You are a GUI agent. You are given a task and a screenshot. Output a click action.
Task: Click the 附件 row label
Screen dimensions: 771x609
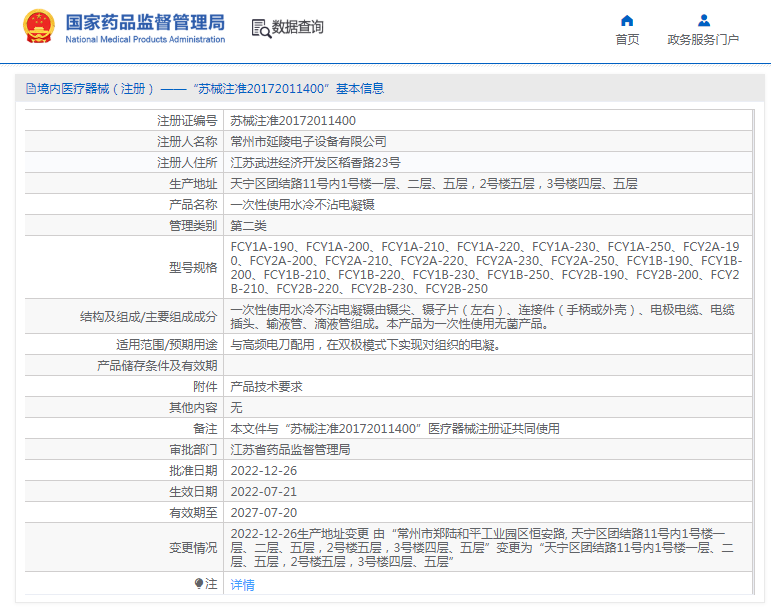[205, 387]
